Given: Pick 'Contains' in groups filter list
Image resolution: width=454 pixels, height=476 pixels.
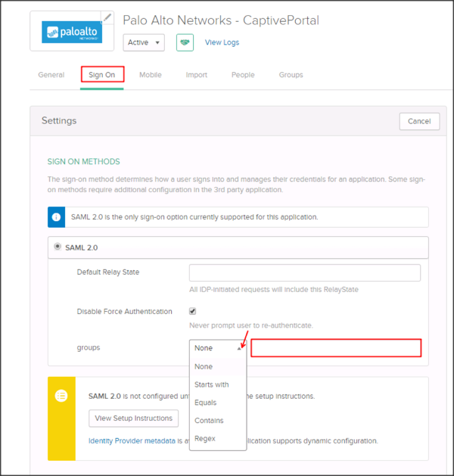Looking at the screenshot, I should tap(209, 421).
